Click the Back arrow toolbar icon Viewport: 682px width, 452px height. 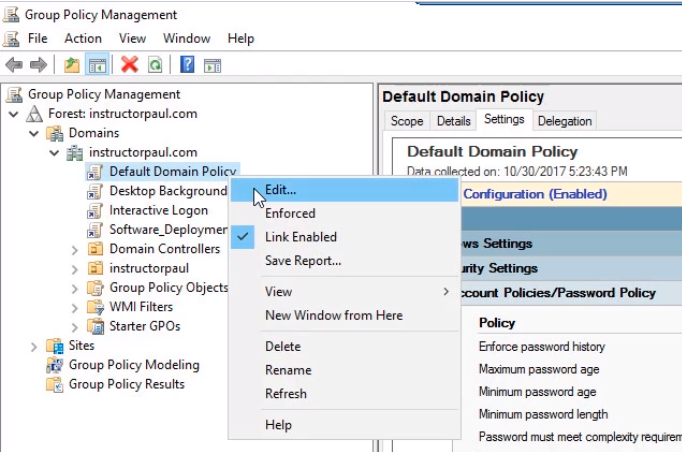[14, 65]
